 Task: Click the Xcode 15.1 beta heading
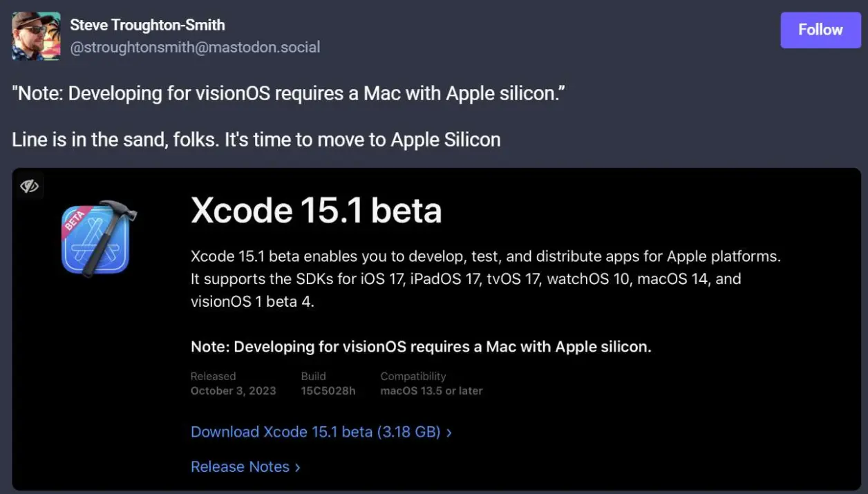point(316,210)
